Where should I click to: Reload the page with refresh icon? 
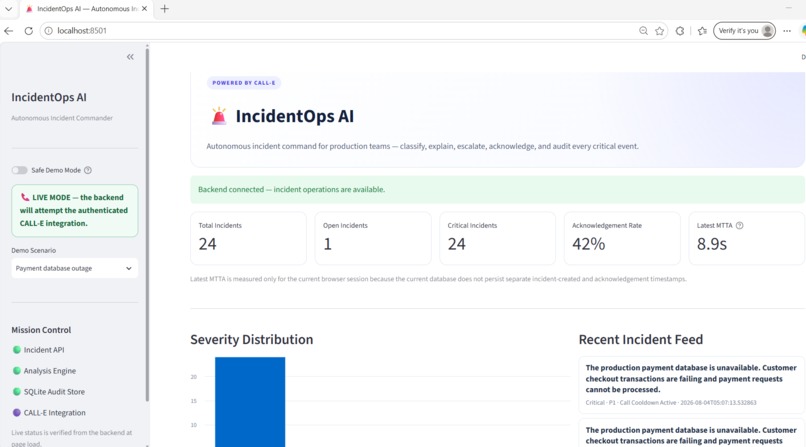29,31
